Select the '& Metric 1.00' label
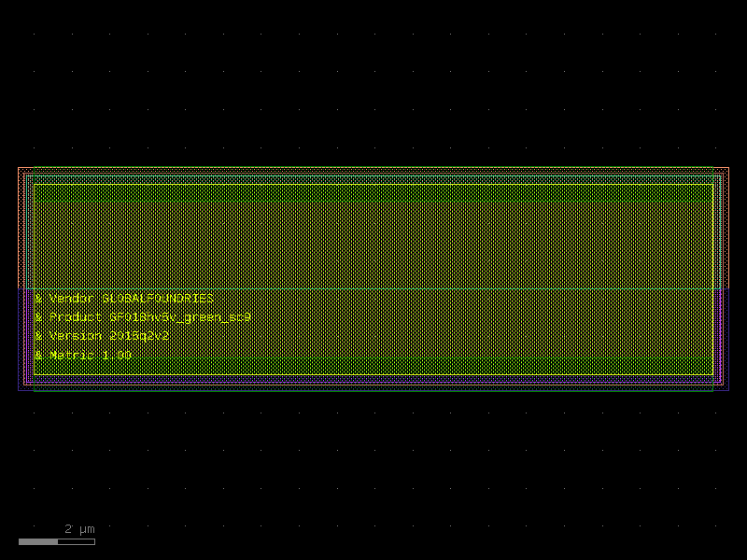This screenshot has height=560, width=747. point(83,356)
